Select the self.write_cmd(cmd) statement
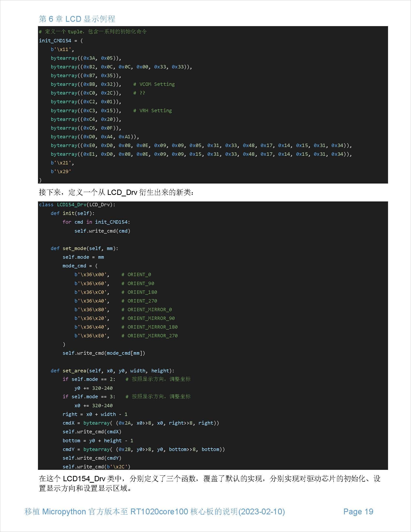The height and width of the screenshot is (532, 411). click(103, 231)
